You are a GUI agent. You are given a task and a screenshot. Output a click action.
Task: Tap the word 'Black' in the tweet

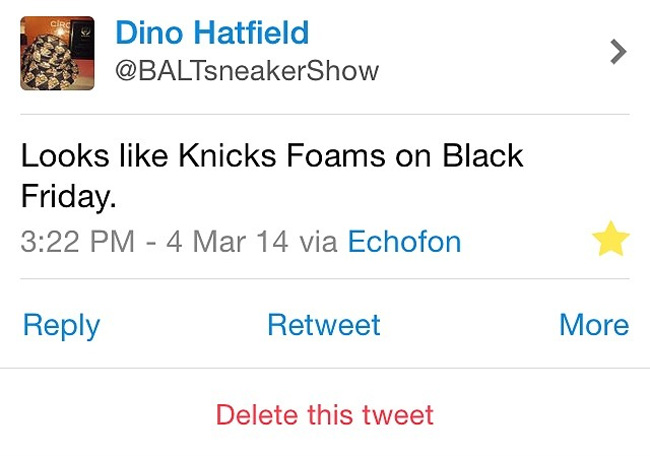(483, 156)
